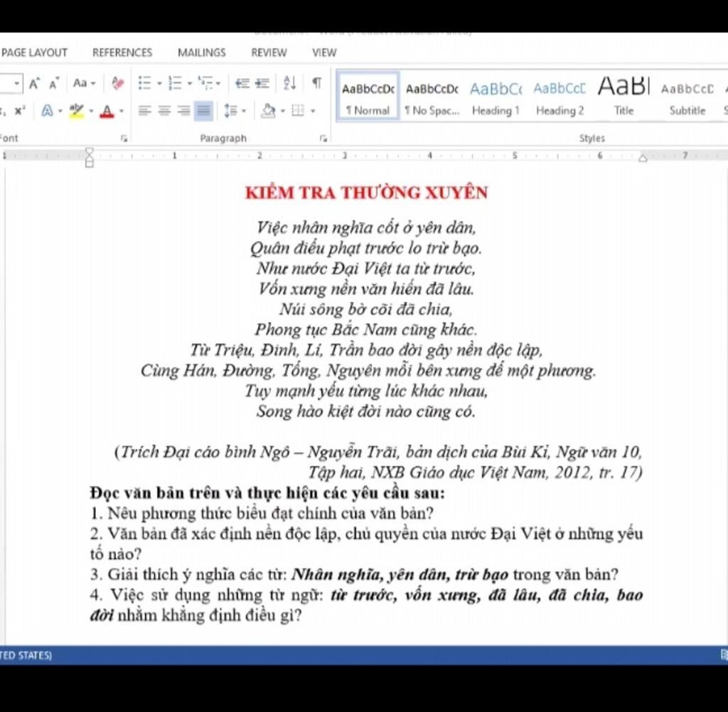728x712 pixels.
Task: Open the REVIEW tab
Action: tap(269, 53)
